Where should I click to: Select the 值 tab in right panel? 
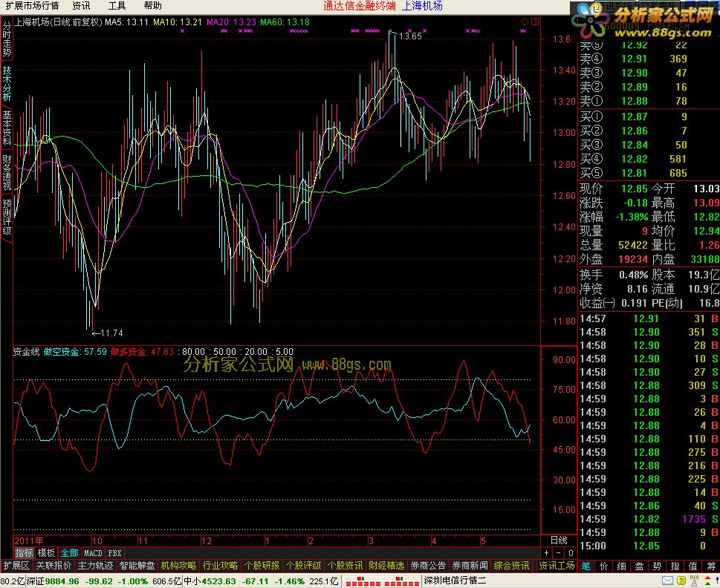pos(693,566)
